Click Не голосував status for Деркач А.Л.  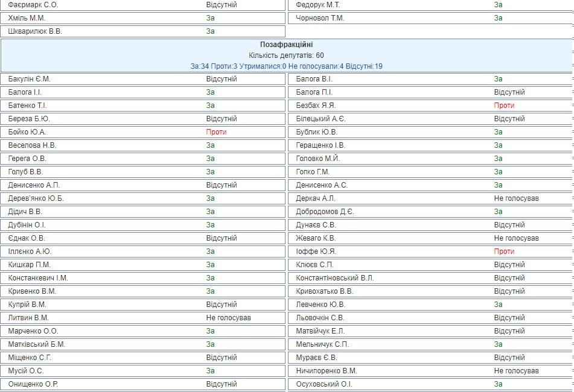(x=516, y=198)
